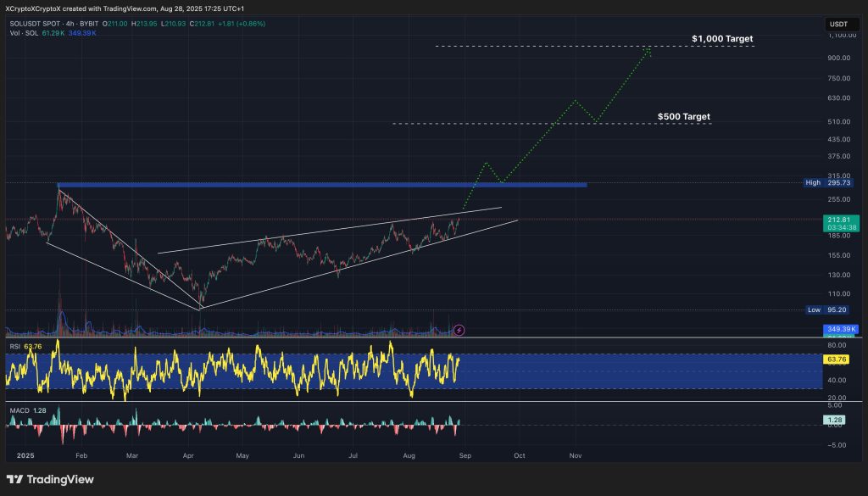Click the "$500 Target" label
868x496 pixels.
(684, 117)
